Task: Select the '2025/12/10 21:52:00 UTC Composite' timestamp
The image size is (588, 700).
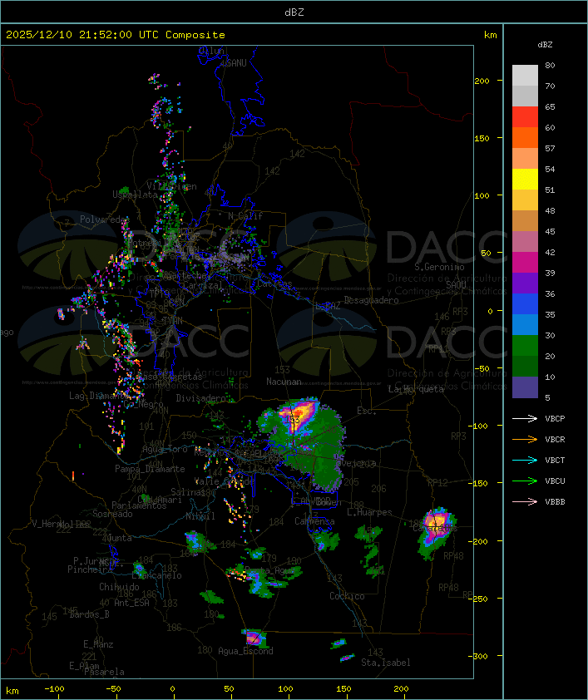Action: (116, 35)
